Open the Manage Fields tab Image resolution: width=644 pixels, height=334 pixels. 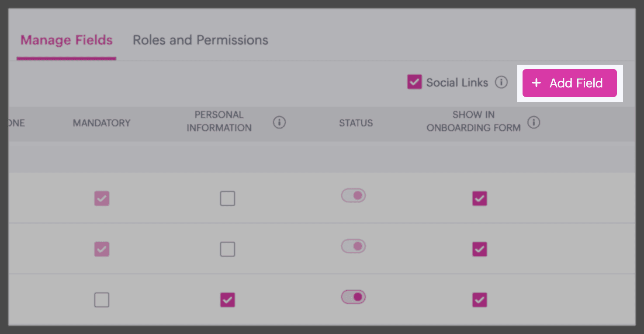tap(66, 40)
